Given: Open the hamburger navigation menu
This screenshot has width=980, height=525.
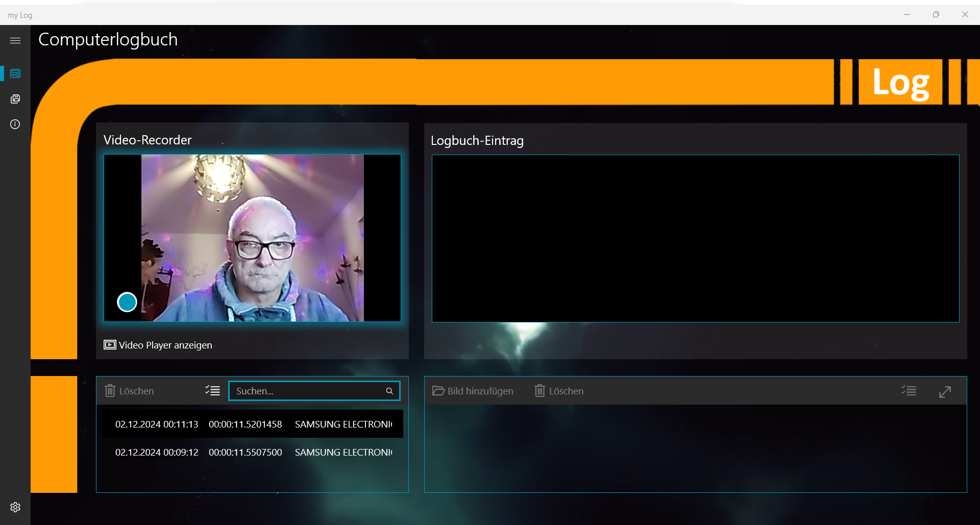Looking at the screenshot, I should pyautogui.click(x=15, y=40).
